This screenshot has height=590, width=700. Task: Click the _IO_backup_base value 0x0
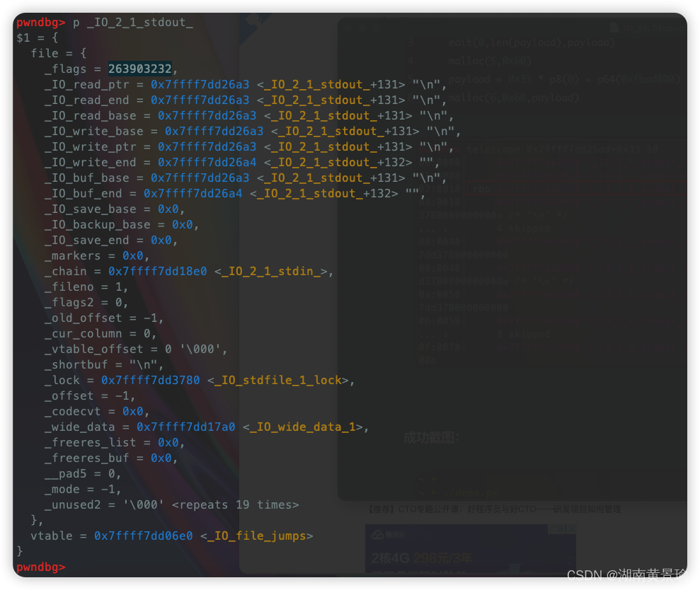coord(183,224)
